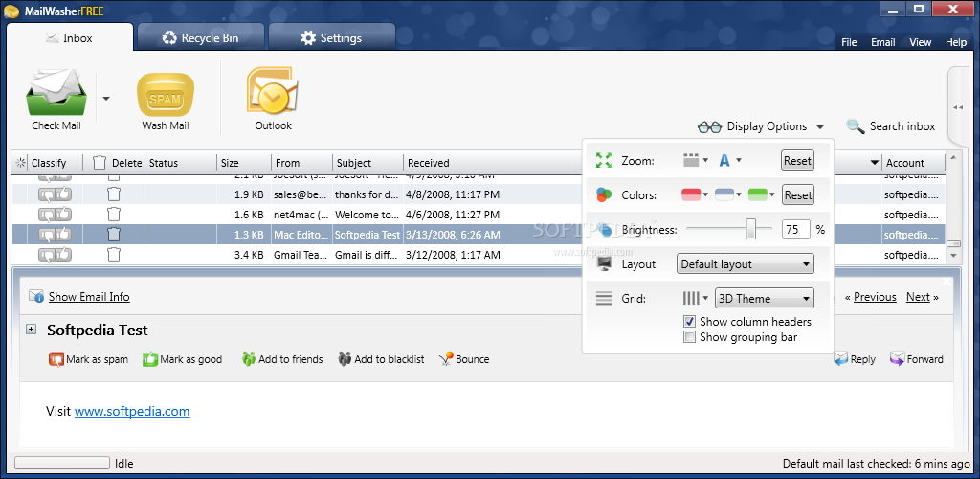Viewport: 980px width, 479px height.
Task: Open the Recycle Bin tab
Action: [201, 37]
